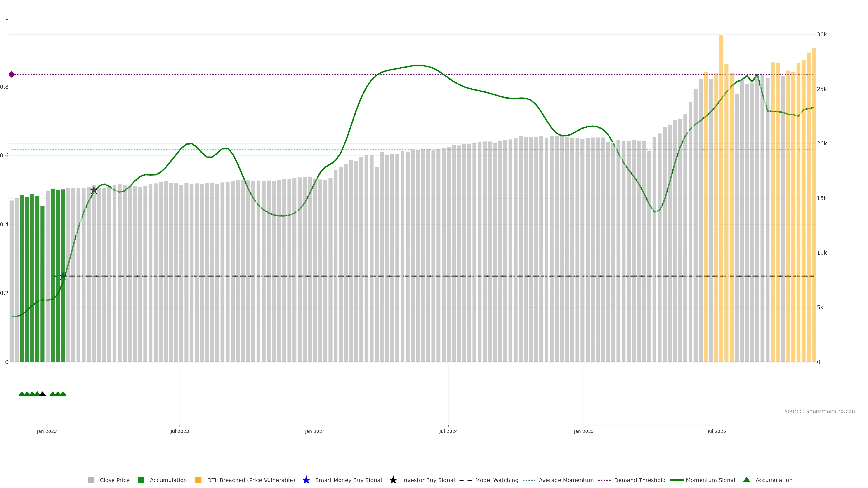Click the purple diamond Demand Threshold marker
This screenshot has width=868, height=488.
[x=12, y=74]
